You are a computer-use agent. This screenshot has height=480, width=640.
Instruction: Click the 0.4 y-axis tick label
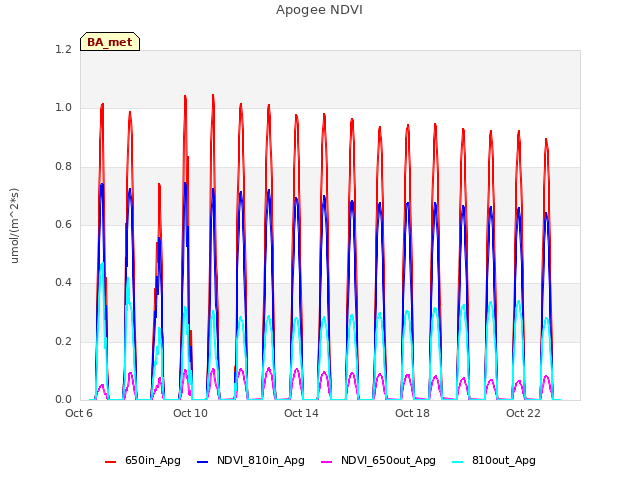(63, 283)
